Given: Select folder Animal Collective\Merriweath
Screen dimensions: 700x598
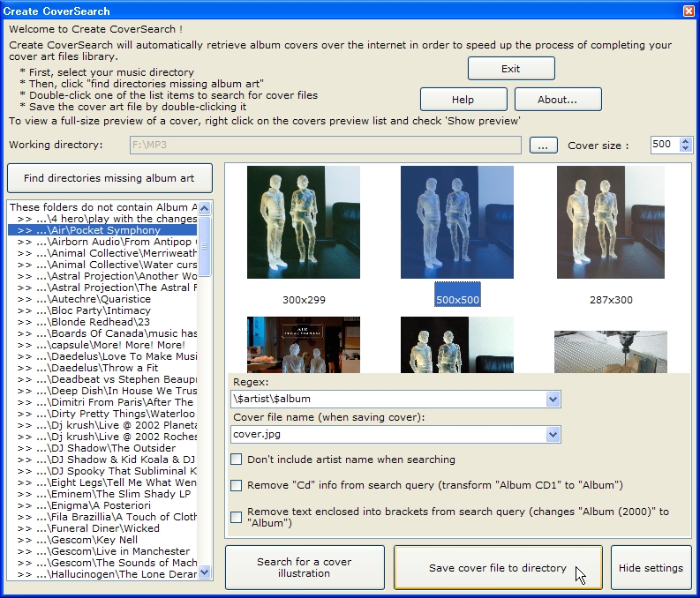Looking at the screenshot, I should click(102, 253).
